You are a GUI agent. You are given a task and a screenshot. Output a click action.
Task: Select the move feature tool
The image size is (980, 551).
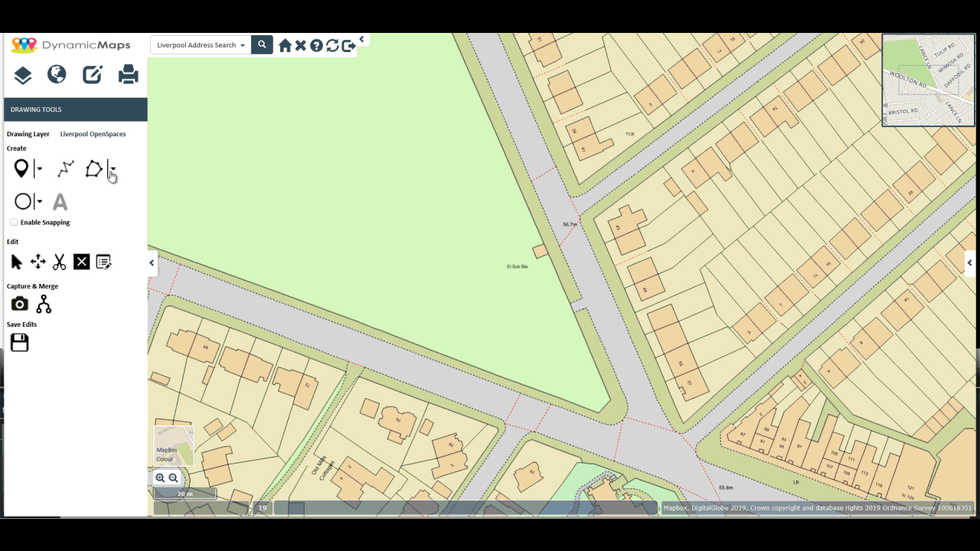coord(38,262)
